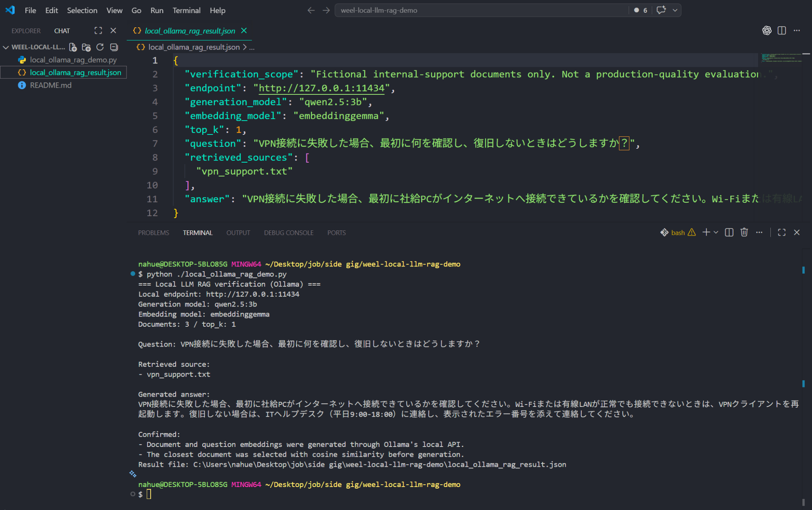
Task: Open the Terminal menu
Action: 186,10
